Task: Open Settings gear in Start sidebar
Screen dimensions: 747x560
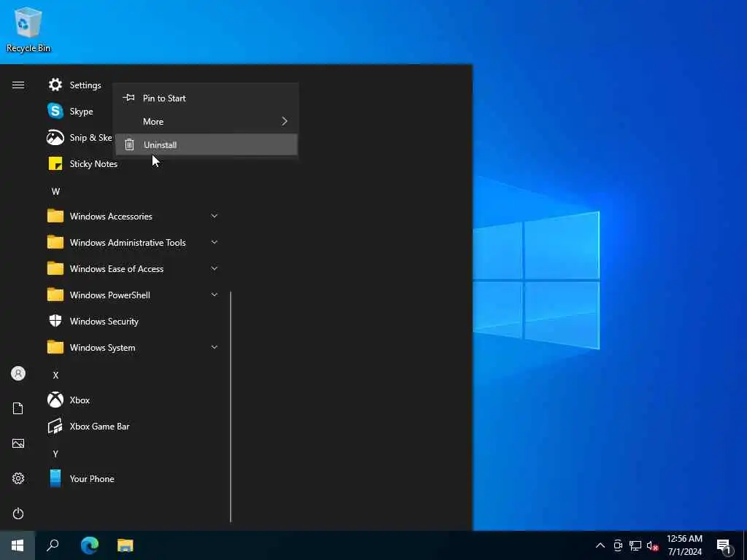Action: (x=18, y=478)
